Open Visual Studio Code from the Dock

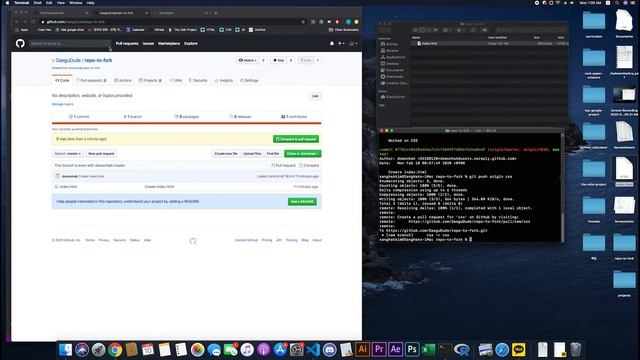tap(313, 350)
